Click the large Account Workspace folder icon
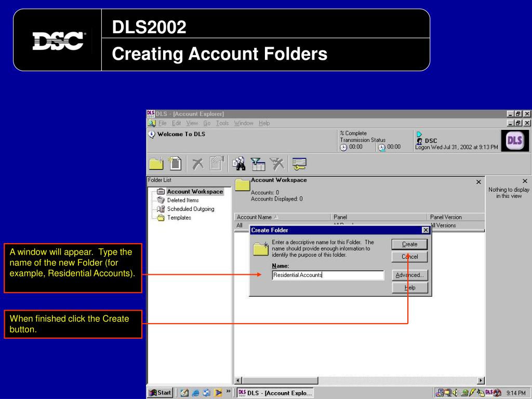This screenshot has width=532, height=399. tap(242, 184)
